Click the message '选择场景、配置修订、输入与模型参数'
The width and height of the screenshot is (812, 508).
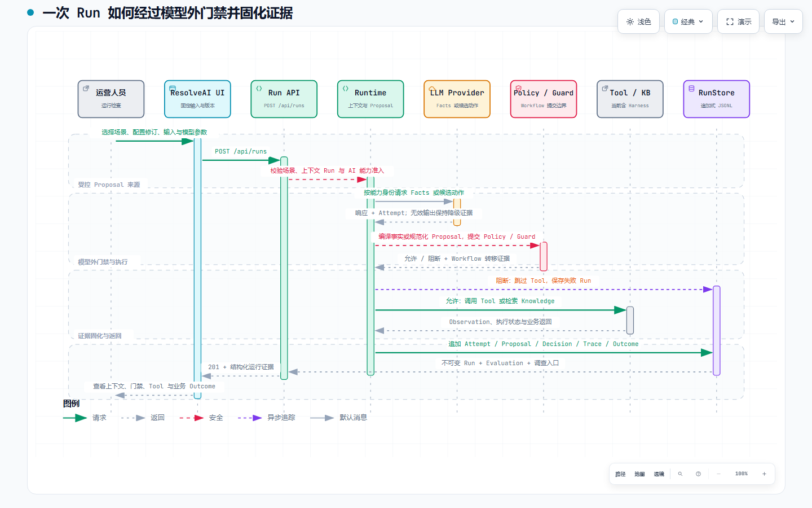point(155,132)
